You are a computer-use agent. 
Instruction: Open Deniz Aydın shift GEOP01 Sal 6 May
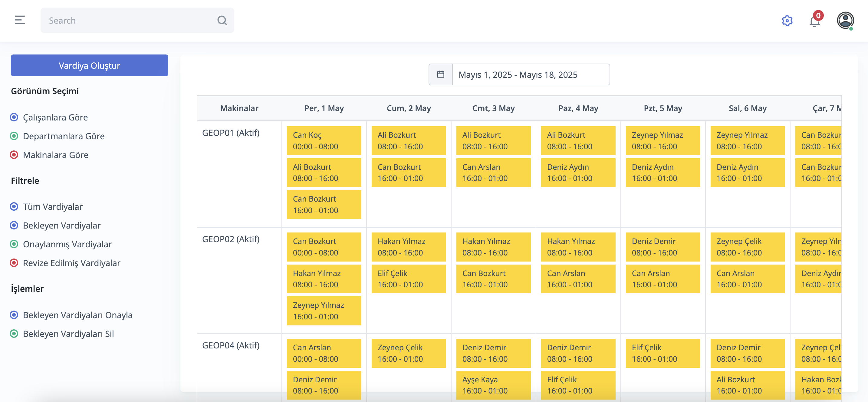coord(748,173)
